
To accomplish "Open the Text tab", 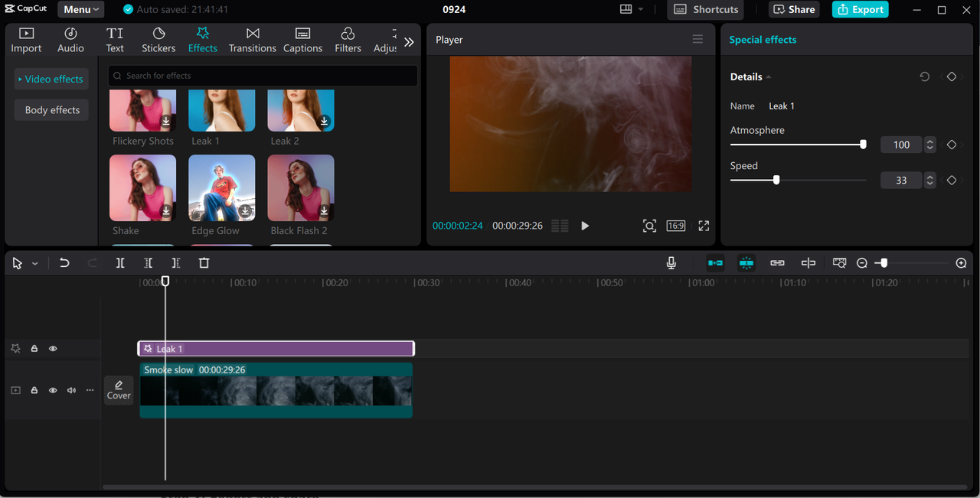I will [x=115, y=40].
